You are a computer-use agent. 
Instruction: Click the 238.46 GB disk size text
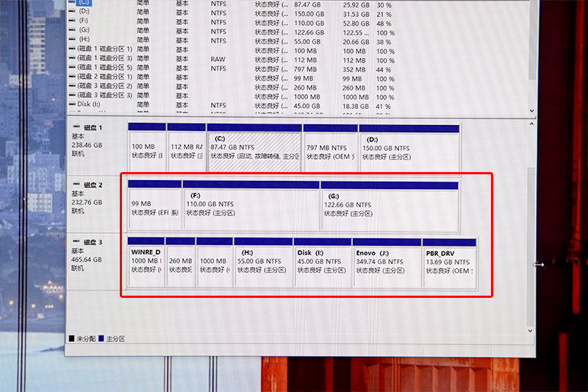(x=87, y=145)
